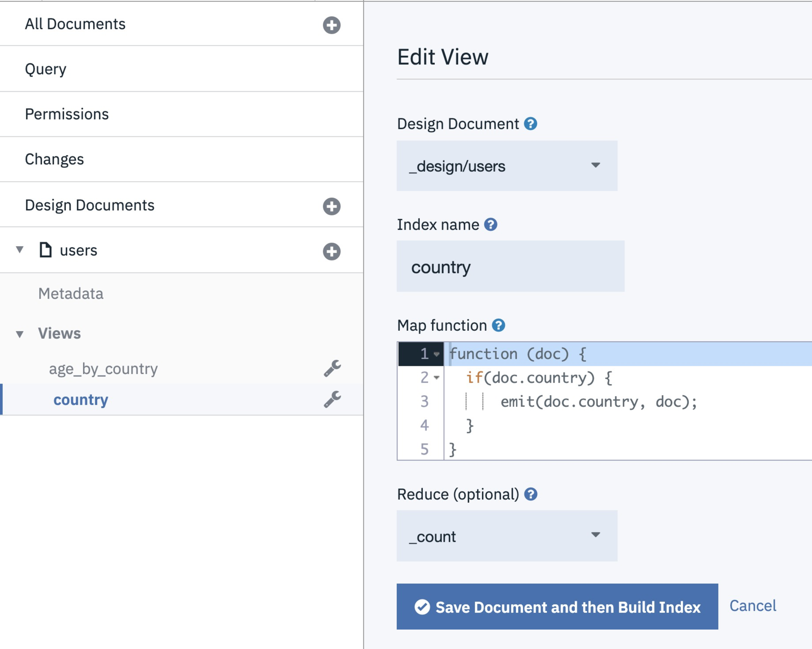The width and height of the screenshot is (812, 649).
Task: Focus the Index name text field
Action: [x=510, y=267]
